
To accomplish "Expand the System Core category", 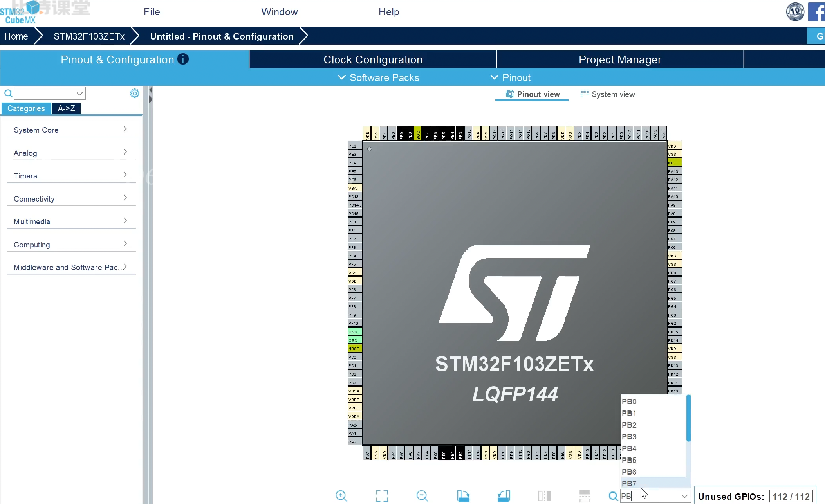I will pos(71,130).
